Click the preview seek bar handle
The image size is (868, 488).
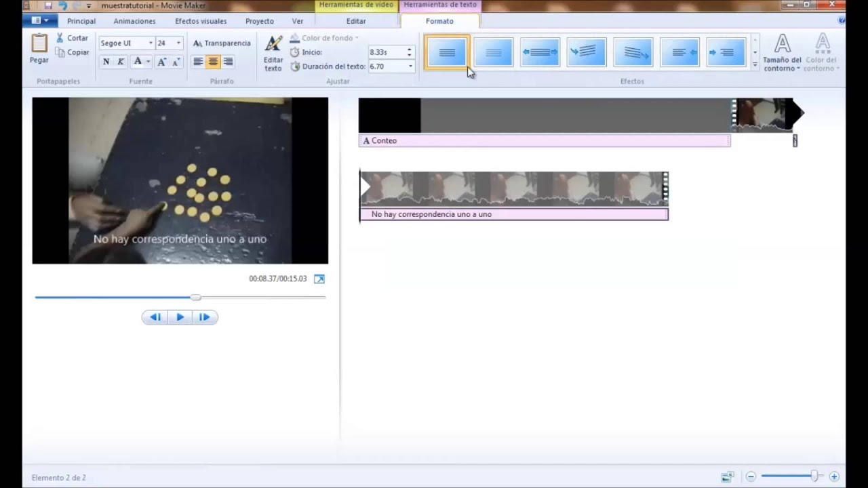click(x=196, y=298)
